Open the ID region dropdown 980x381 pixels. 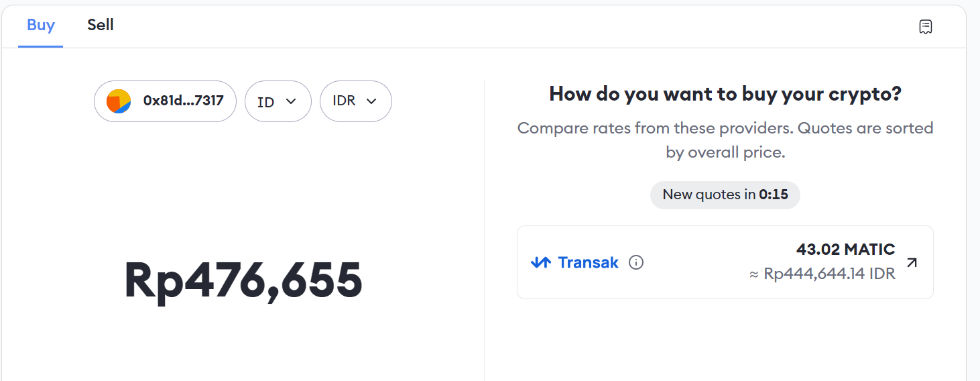pyautogui.click(x=278, y=101)
